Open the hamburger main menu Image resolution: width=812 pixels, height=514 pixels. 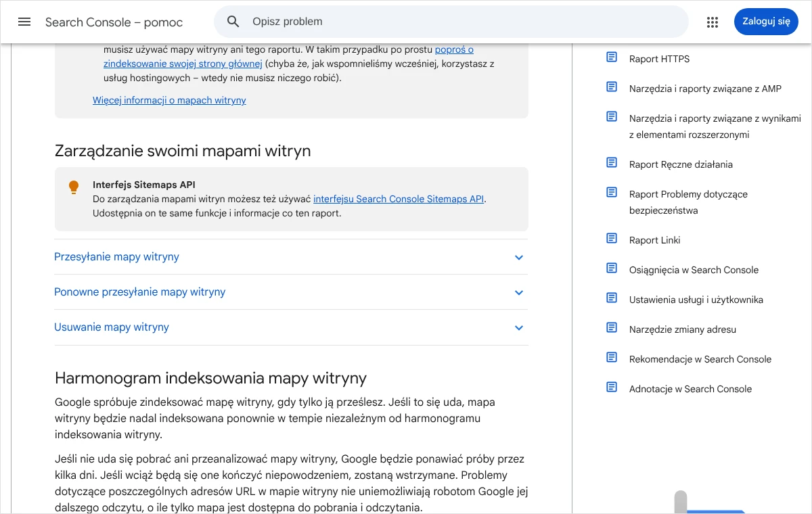point(24,22)
